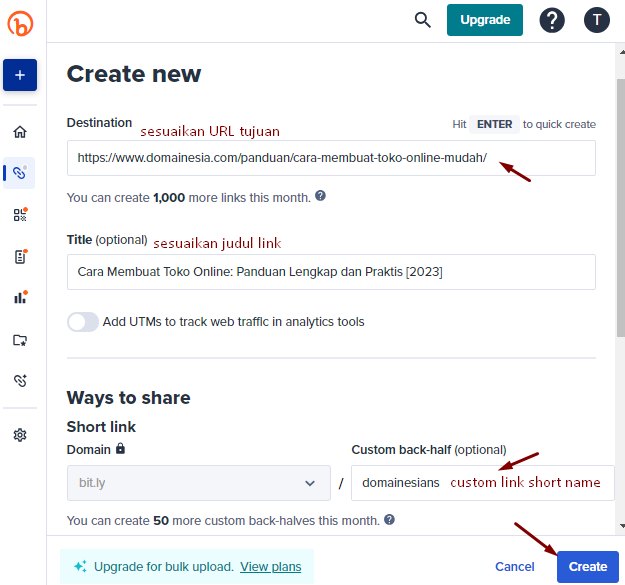Expand the bit.ly domain dropdown
The width and height of the screenshot is (625, 585).
(x=198, y=483)
